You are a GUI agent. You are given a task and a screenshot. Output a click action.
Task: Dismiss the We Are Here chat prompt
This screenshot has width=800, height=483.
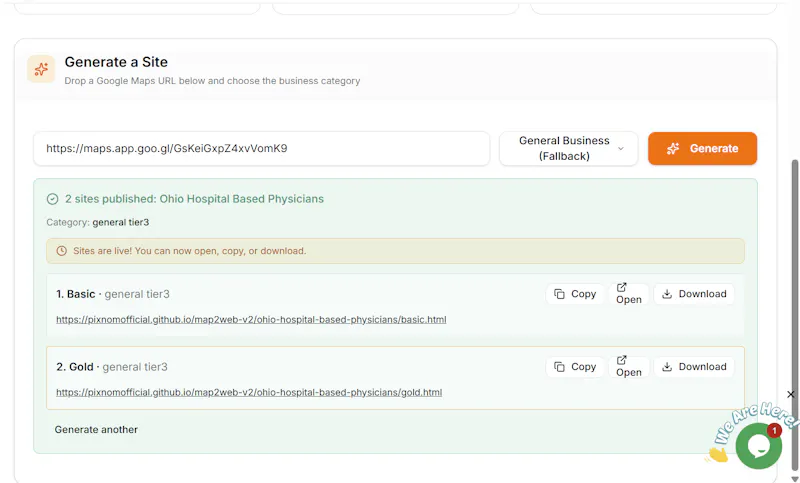(790, 394)
